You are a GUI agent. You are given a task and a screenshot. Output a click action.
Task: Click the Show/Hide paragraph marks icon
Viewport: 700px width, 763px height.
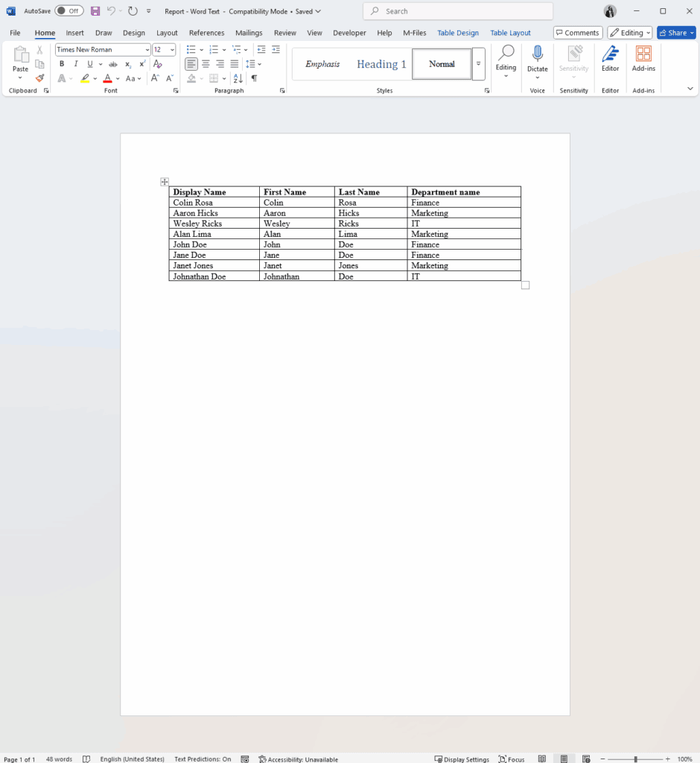(254, 78)
